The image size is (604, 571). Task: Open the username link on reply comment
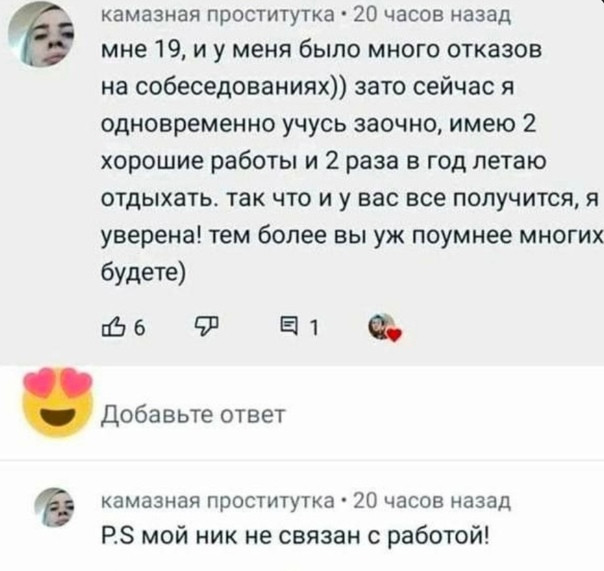(218, 500)
